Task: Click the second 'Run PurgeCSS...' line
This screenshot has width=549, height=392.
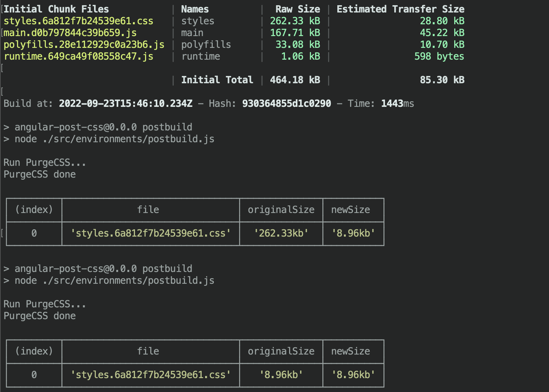Action: tap(45, 304)
